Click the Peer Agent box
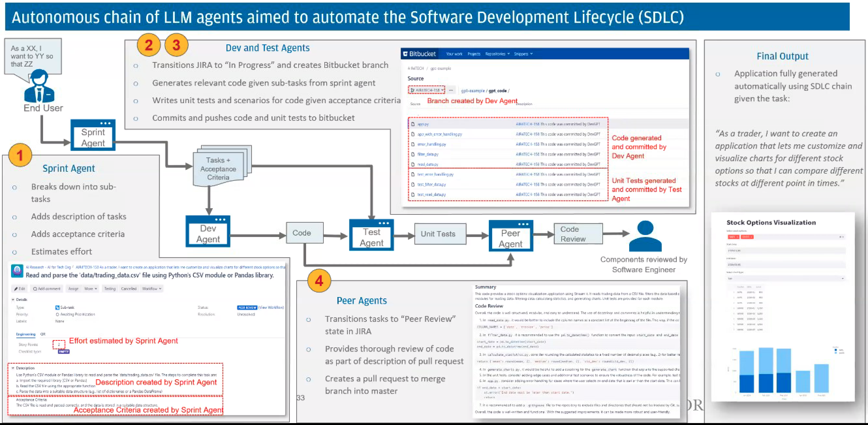Image resolution: width=868 pixels, height=425 pixels. 511,236
